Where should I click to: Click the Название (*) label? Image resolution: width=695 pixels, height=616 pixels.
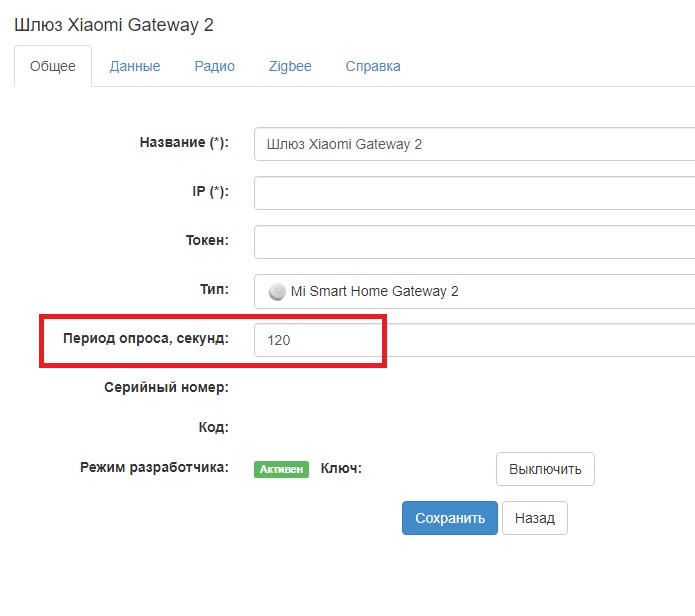(x=184, y=143)
